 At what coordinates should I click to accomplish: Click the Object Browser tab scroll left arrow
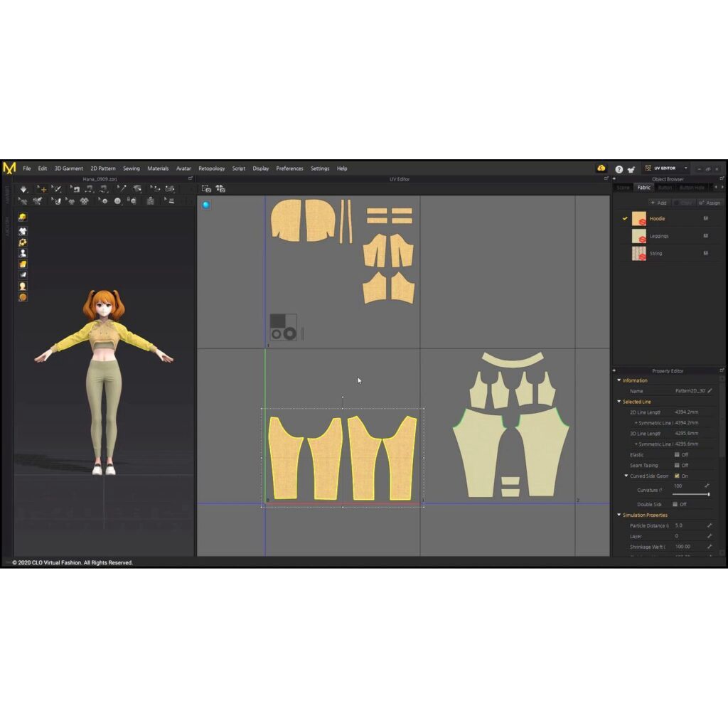(x=715, y=187)
